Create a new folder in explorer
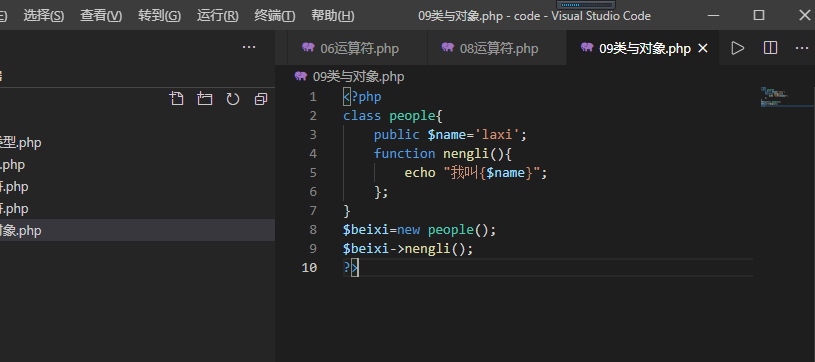 click(205, 99)
